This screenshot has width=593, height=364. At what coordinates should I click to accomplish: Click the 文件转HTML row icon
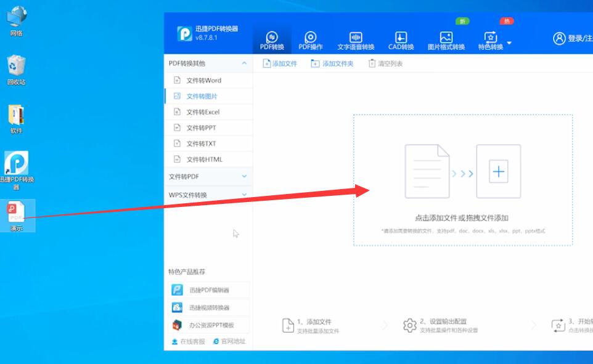(x=177, y=159)
